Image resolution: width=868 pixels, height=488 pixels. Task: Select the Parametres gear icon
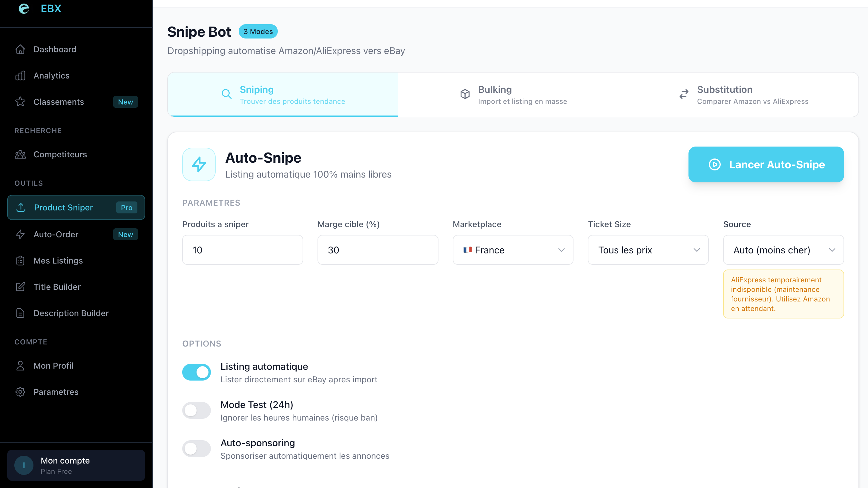point(20,392)
